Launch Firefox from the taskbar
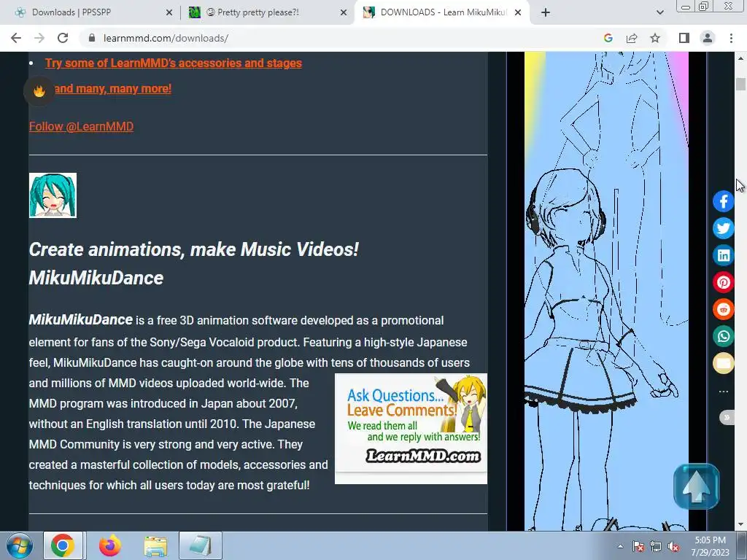Viewport: 747px width, 560px height. [109, 545]
